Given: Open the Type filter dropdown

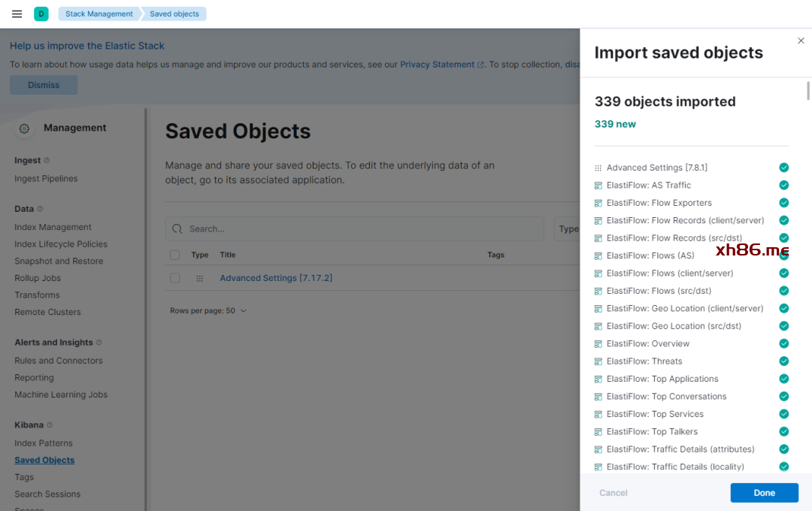Looking at the screenshot, I should (x=568, y=228).
